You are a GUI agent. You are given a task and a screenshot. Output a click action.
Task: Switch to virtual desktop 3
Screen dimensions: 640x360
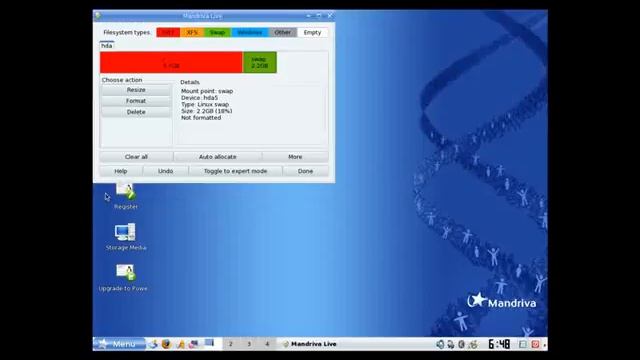pos(249,344)
